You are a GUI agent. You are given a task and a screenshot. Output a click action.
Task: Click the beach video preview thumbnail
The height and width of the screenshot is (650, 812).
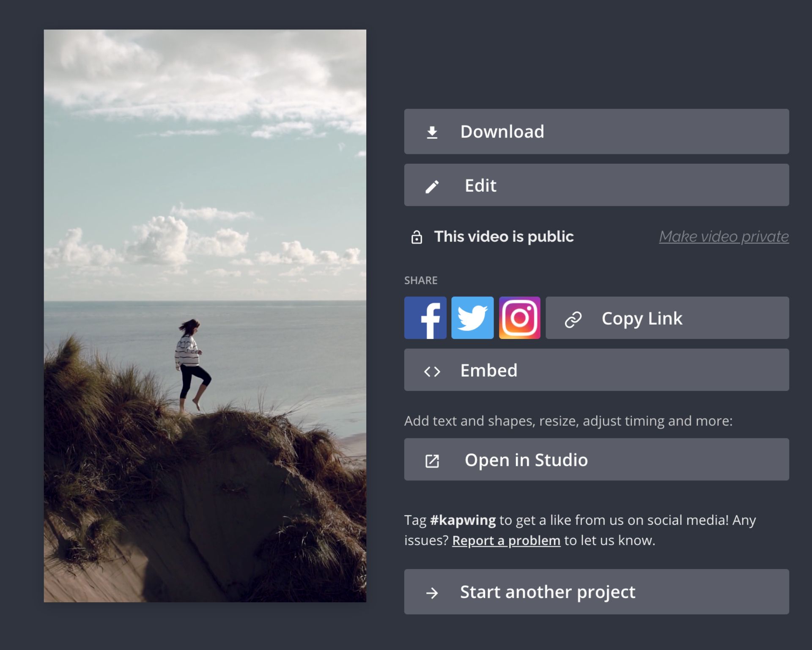click(x=205, y=315)
